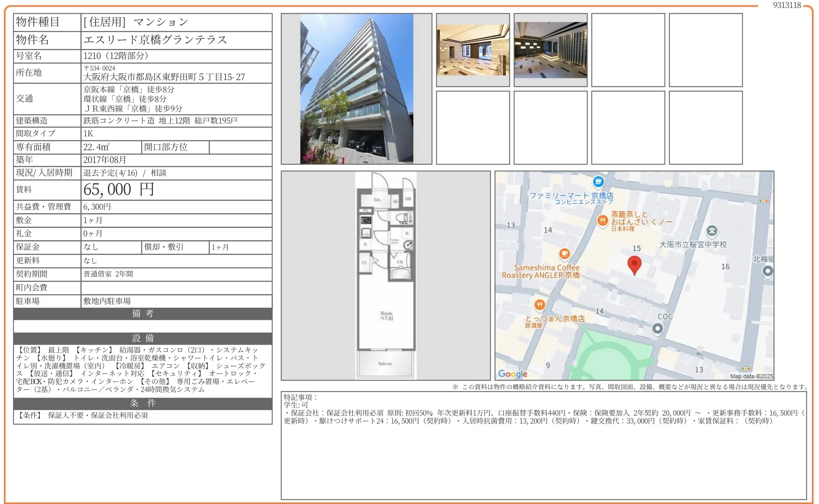Click the empty 開口部方位 value field
Screen dimensions: 819x504
tap(240, 147)
